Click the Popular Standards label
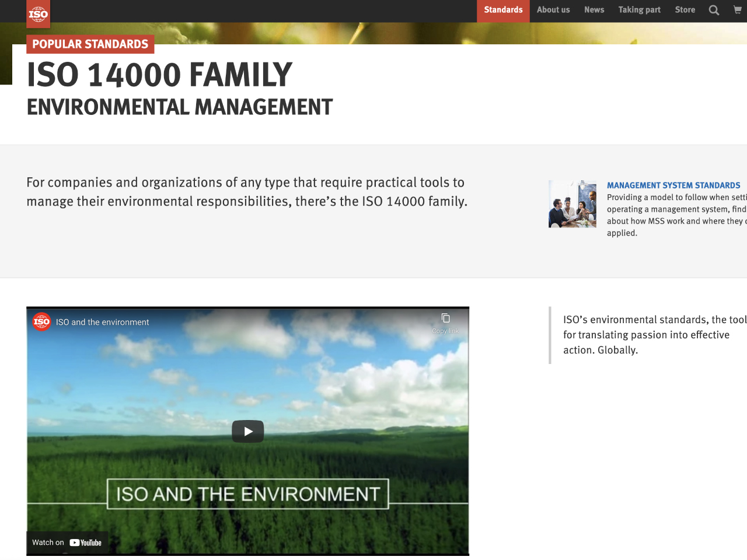This screenshot has height=560, width=747. coord(90,44)
